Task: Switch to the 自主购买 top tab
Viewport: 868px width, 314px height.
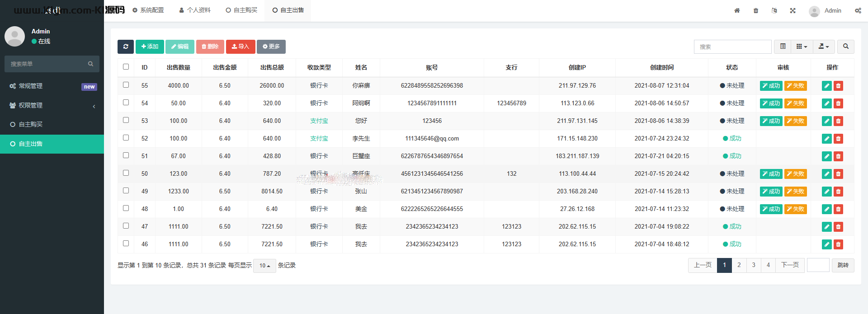Action: point(241,10)
